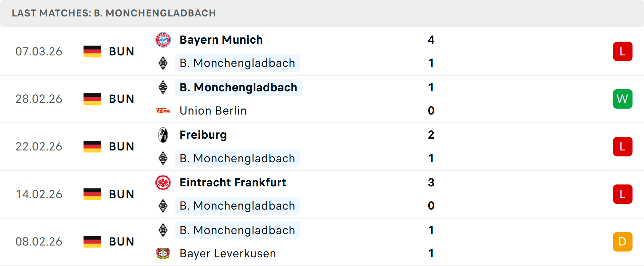
Task: Open the LAST MATCHES: B. MONCHENGLADBACH header
Action: point(114,13)
